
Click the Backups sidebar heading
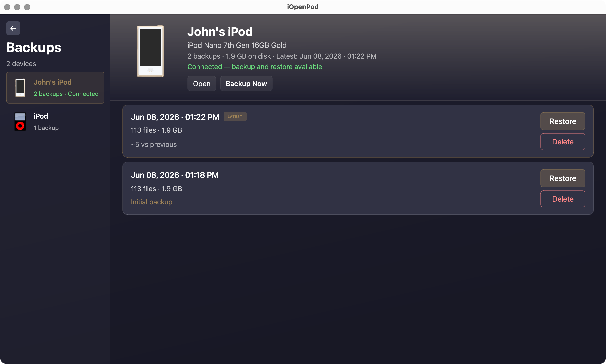tap(34, 47)
